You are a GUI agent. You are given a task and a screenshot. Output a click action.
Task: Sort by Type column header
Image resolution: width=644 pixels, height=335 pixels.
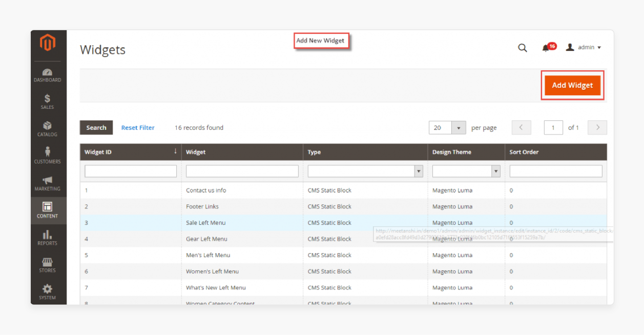365,152
